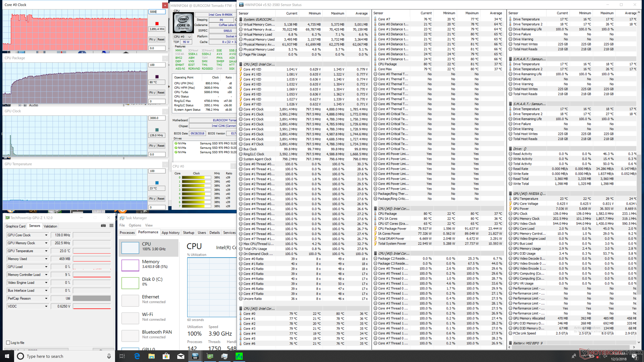
Task: Click Fit y on the CPU Package graph
Action: tap(152, 93)
